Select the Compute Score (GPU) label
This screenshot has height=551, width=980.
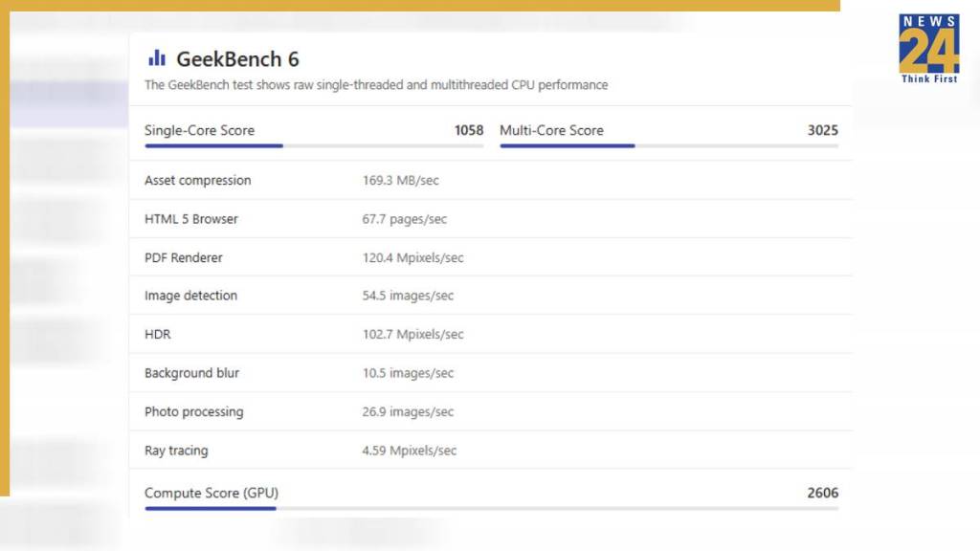pyautogui.click(x=212, y=493)
